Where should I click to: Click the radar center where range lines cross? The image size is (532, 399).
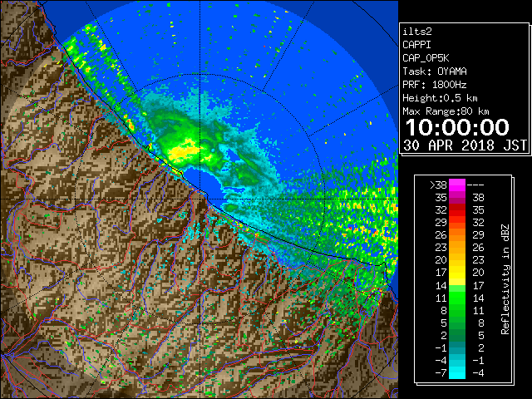tap(200, 199)
